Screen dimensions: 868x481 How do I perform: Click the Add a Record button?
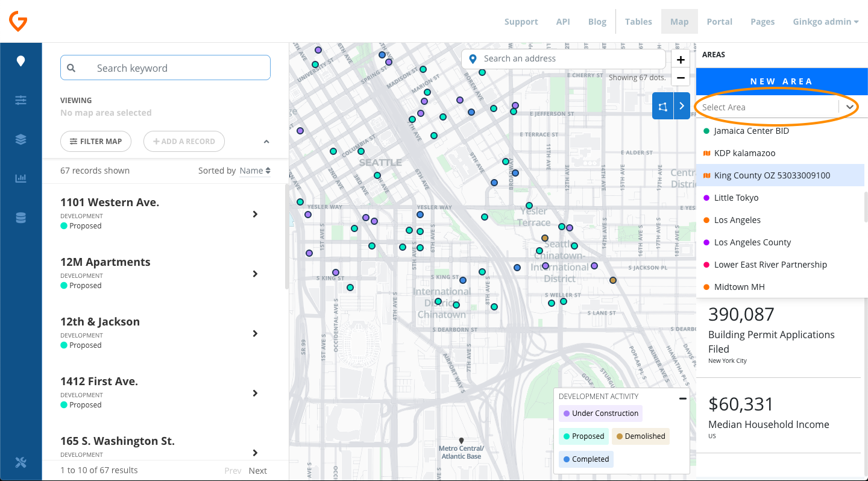(184, 142)
